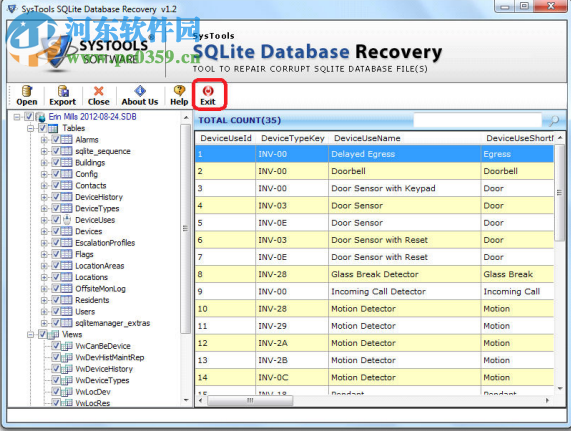Viewport: 571px width, 431px height.
Task: Select the 'Delayed Egress' cell
Action: point(405,154)
